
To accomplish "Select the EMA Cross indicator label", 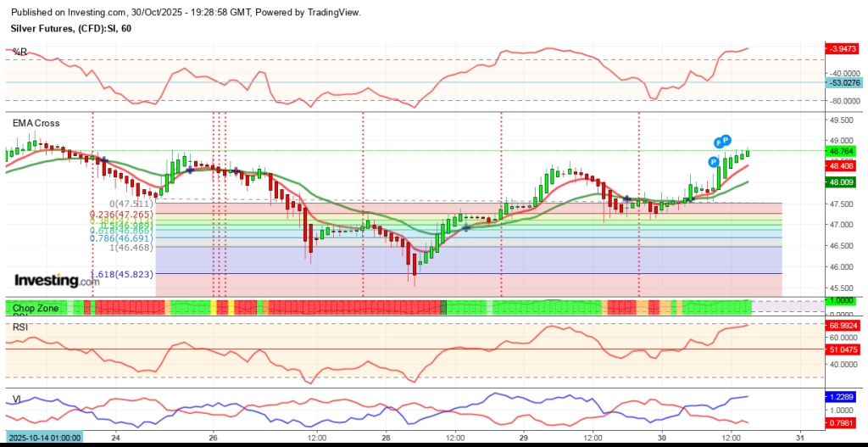I will click(36, 123).
